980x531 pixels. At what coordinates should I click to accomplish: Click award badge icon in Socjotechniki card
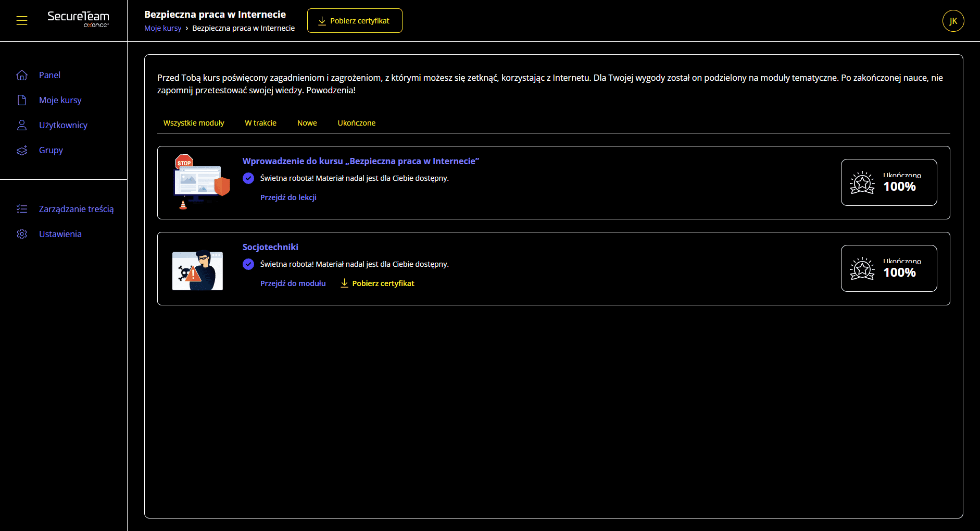[x=862, y=268]
